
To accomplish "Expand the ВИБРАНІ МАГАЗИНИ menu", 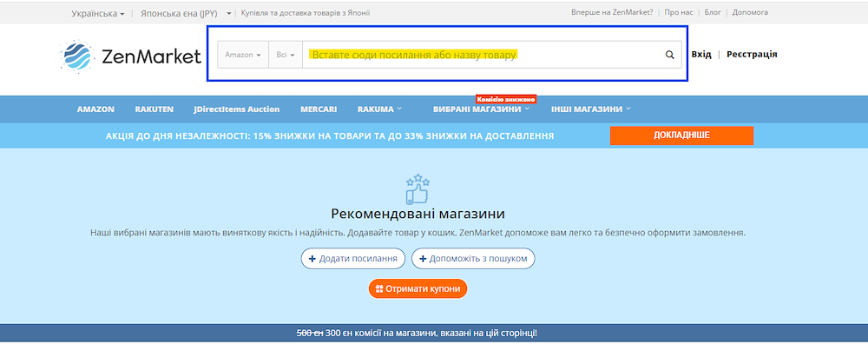I will (x=481, y=109).
